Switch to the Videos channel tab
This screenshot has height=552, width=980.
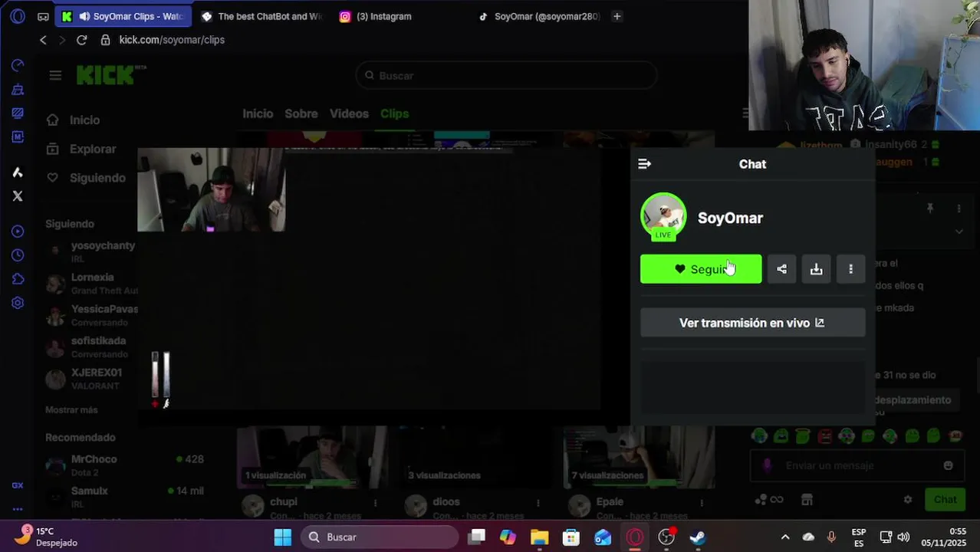(349, 113)
